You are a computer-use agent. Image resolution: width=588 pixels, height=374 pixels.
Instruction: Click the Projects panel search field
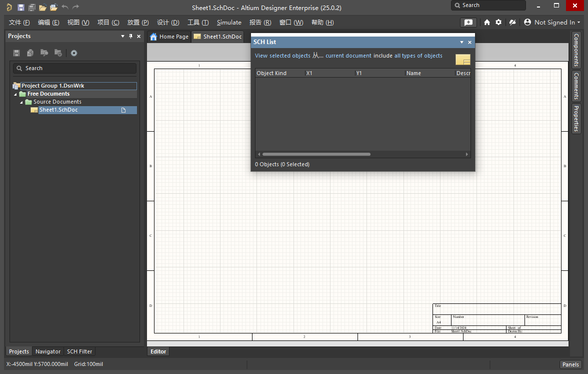click(x=74, y=68)
